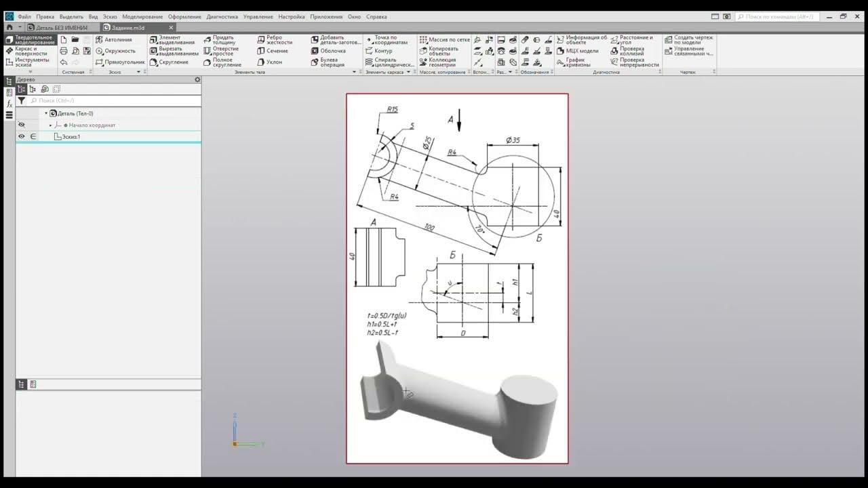Select the Автолиния sketch tool

coord(114,39)
